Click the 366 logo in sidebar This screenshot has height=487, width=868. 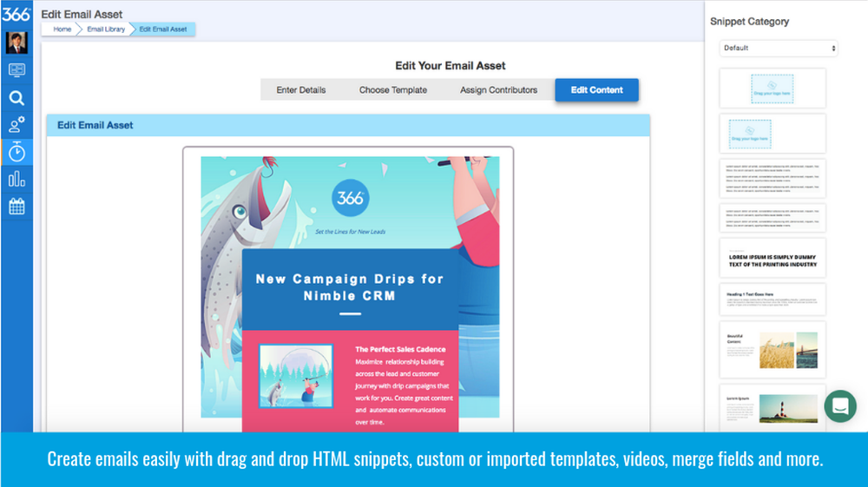16,14
